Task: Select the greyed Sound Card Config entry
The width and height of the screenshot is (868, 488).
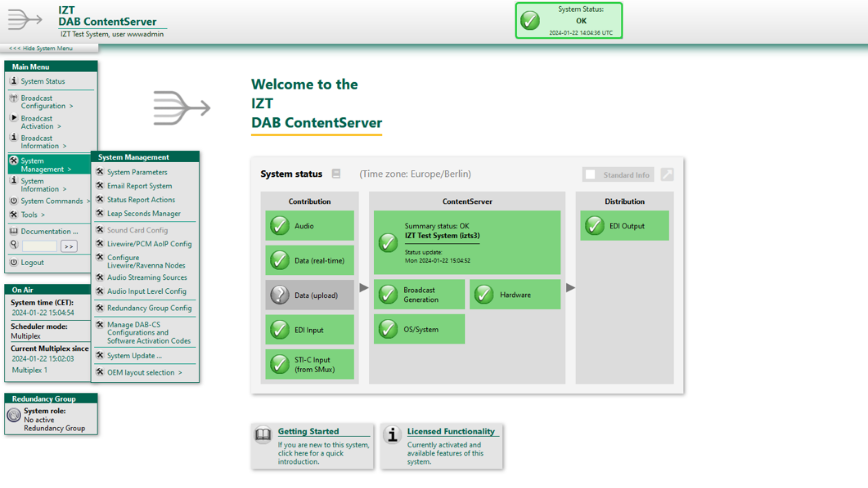Action: click(137, 230)
